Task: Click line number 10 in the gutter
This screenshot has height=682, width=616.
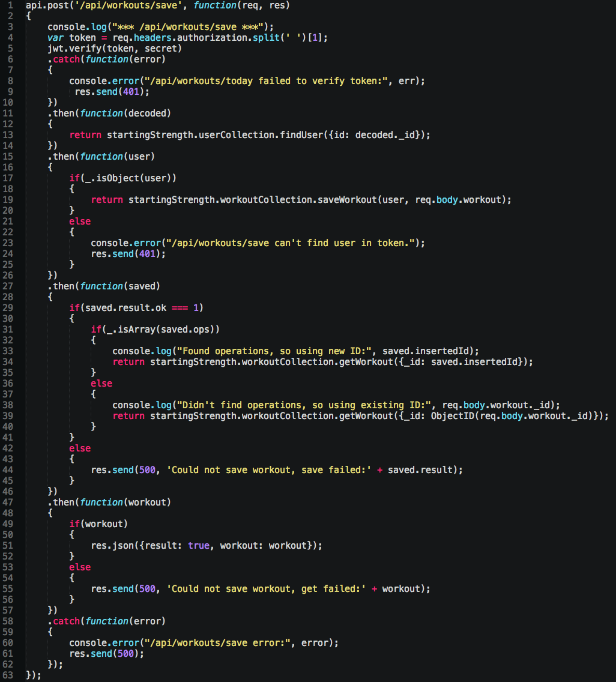Action: 8,103
